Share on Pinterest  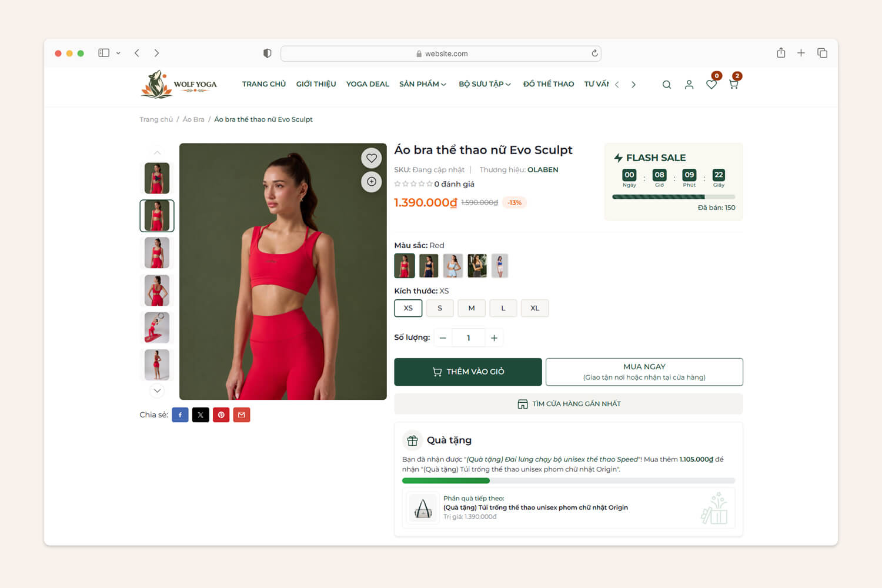pyautogui.click(x=221, y=415)
